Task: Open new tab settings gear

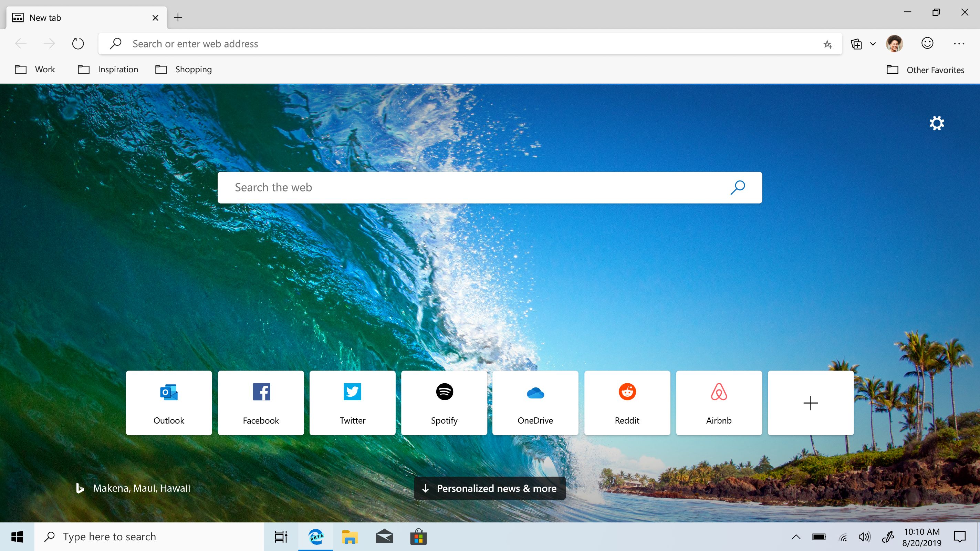Action: coord(936,123)
